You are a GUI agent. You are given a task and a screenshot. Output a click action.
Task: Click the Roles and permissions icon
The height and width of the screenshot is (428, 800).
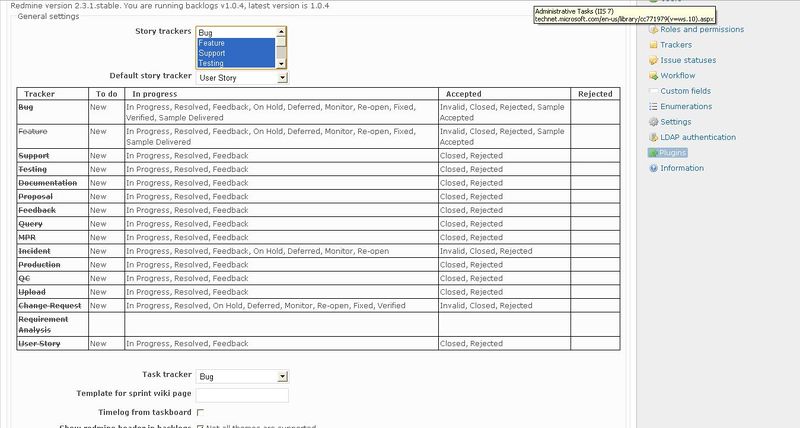[x=653, y=30]
